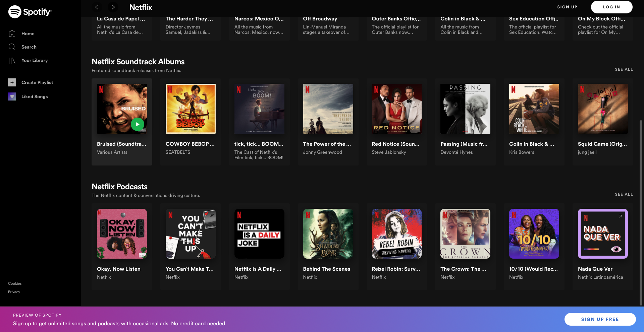Click the Various Artists label

pos(112,152)
